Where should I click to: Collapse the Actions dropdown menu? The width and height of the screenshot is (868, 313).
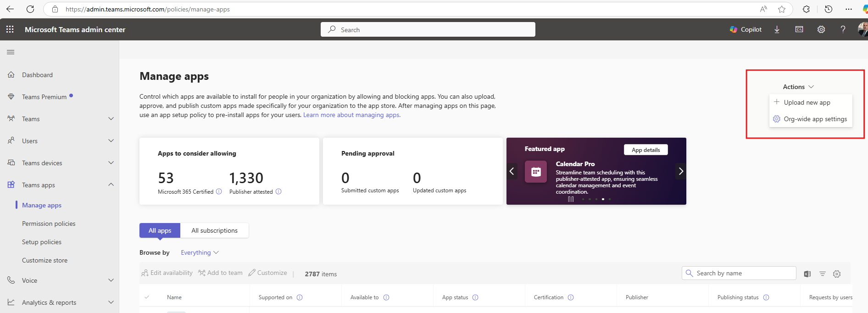pos(798,87)
